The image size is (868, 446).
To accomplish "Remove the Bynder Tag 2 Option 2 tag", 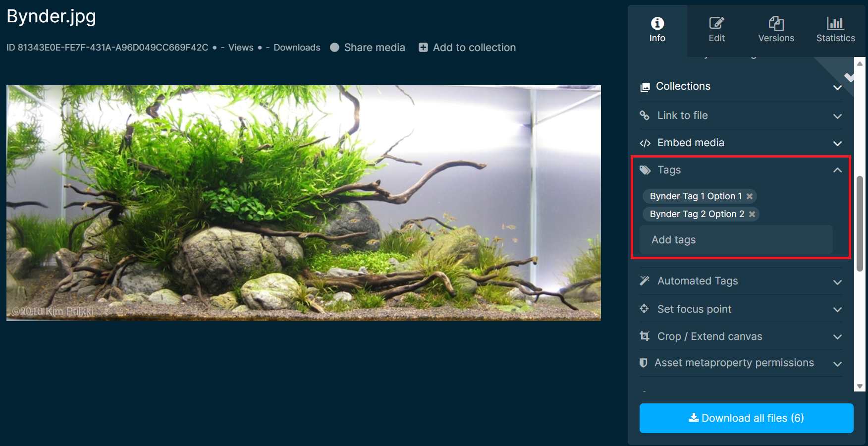I will pos(752,214).
